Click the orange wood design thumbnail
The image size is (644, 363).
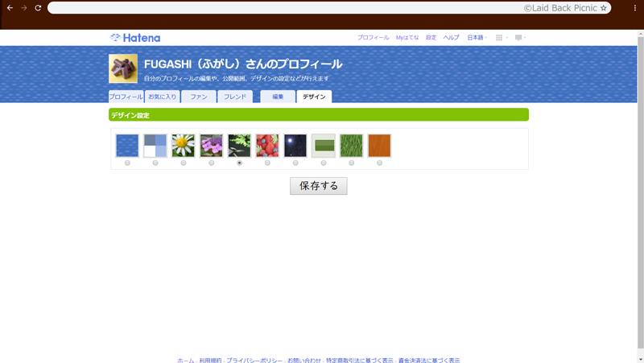pos(379,146)
